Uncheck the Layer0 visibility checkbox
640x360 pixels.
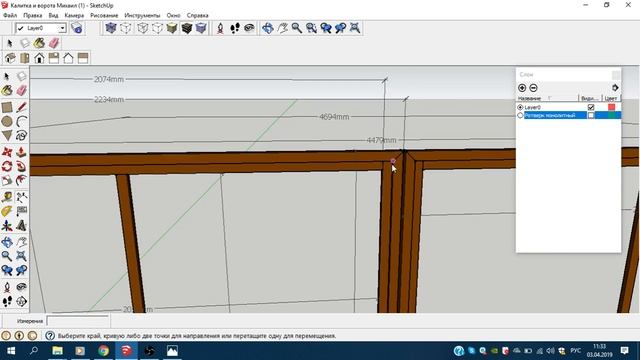[591, 107]
